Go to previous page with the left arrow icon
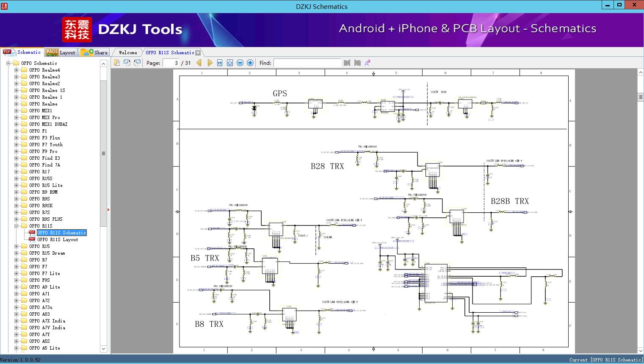 coord(199,63)
